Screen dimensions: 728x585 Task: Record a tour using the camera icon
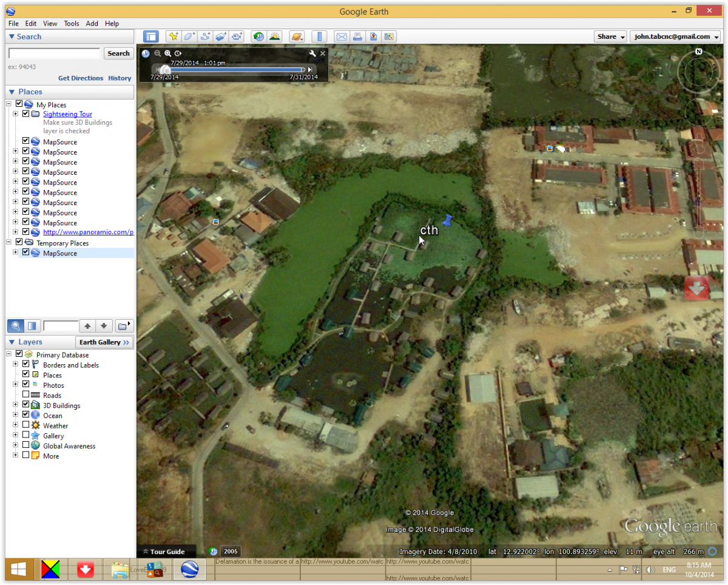point(237,36)
